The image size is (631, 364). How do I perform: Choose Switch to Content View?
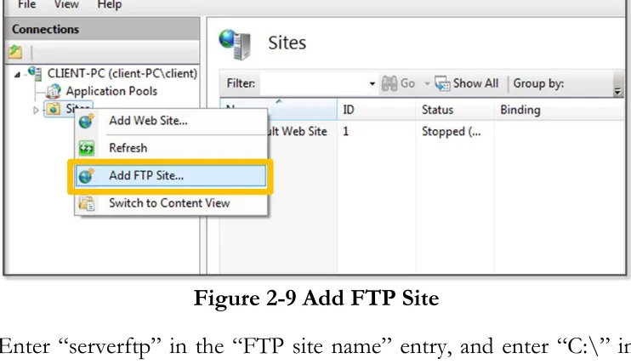tap(171, 203)
